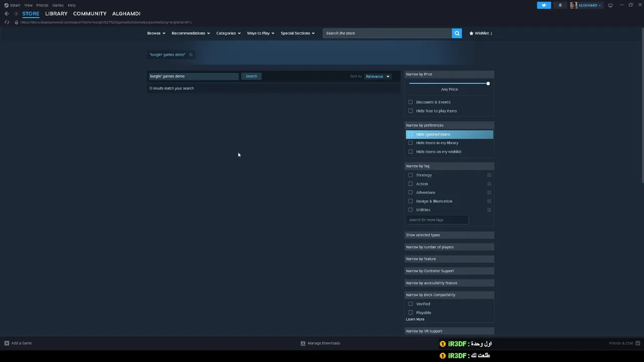Open the Help menu

point(71,5)
